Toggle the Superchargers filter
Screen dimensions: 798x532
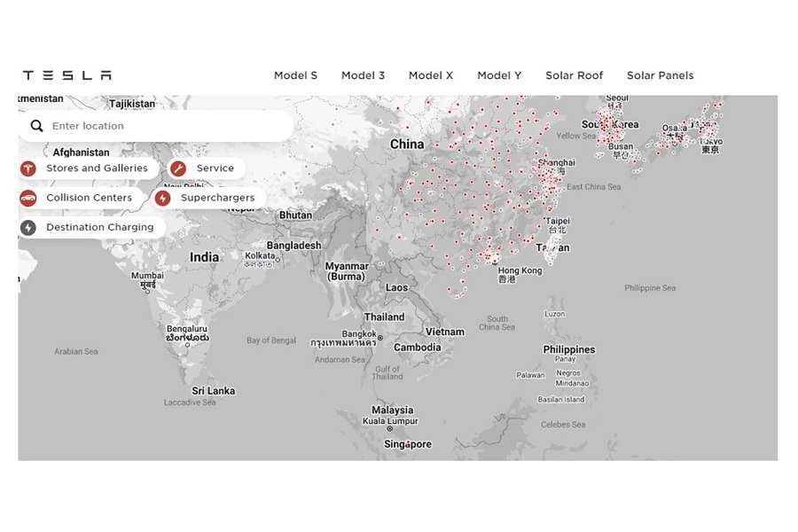click(208, 198)
